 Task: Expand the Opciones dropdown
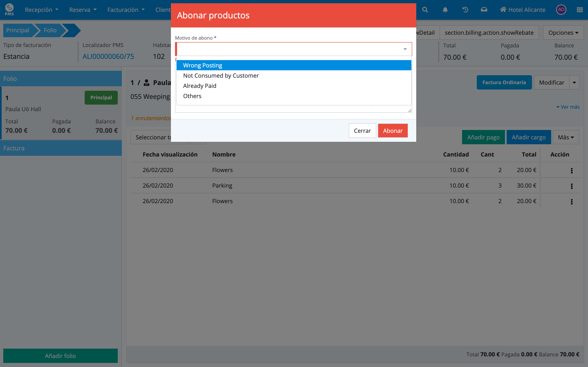tap(563, 33)
